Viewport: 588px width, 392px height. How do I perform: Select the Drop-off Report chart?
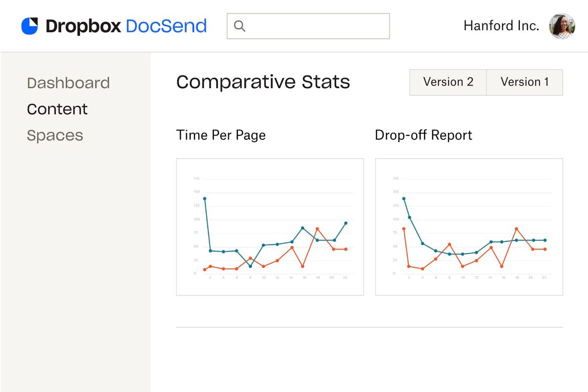[469, 227]
